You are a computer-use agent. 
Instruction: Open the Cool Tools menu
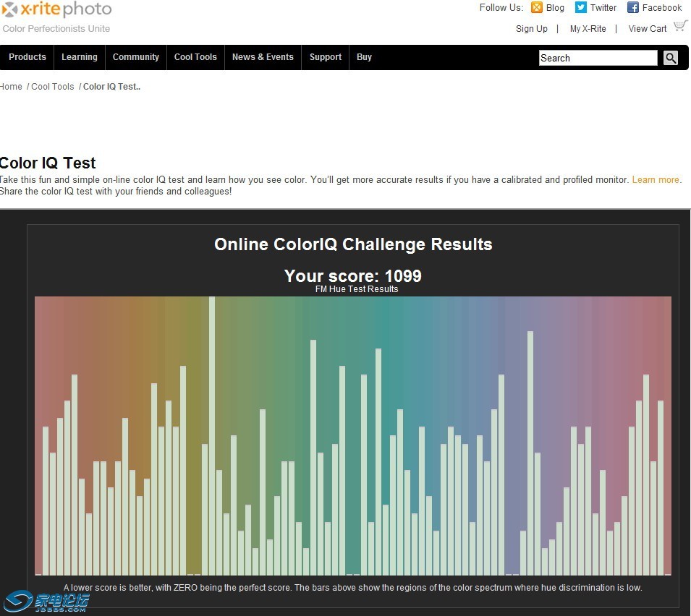click(195, 57)
